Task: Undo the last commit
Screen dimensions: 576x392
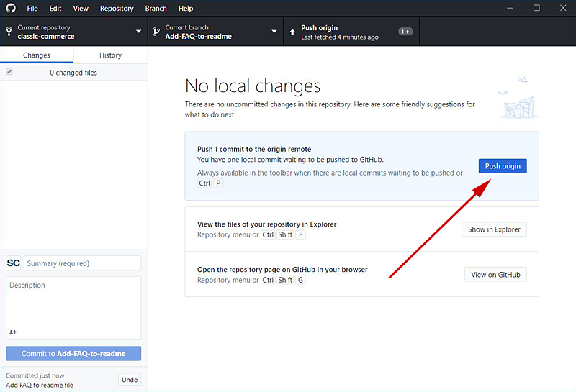Action: point(130,380)
